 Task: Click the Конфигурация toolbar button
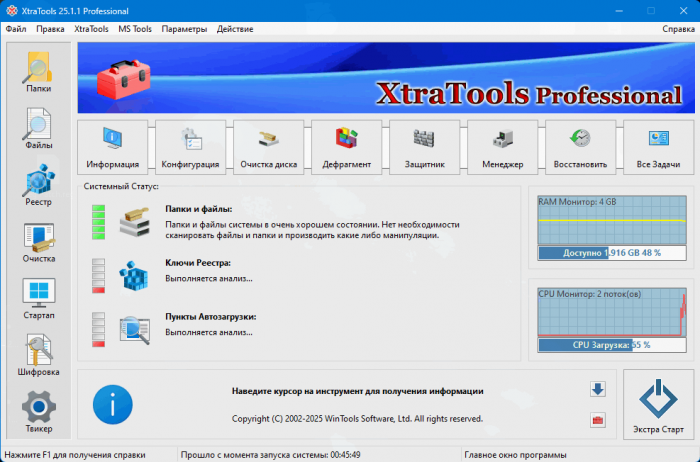[x=191, y=147]
